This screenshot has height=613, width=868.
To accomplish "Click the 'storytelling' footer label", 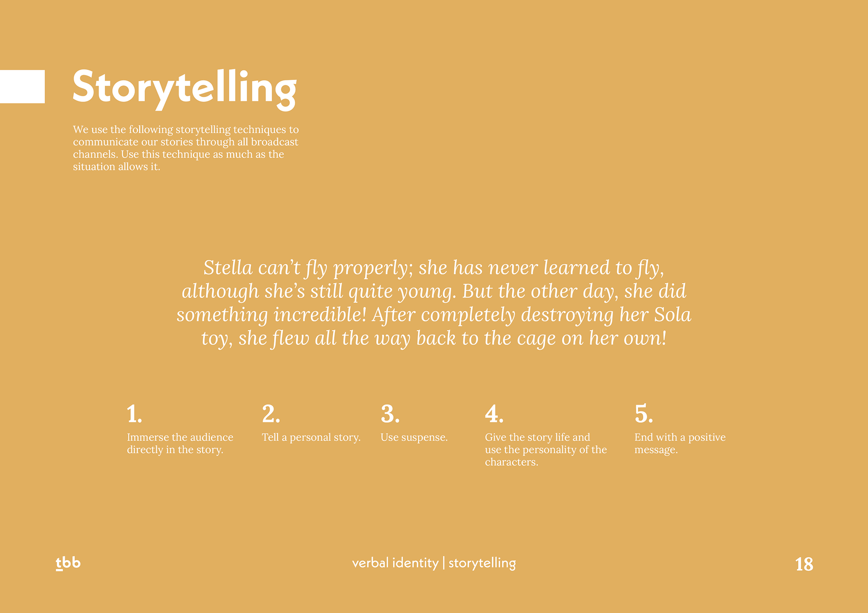I will (x=482, y=563).
